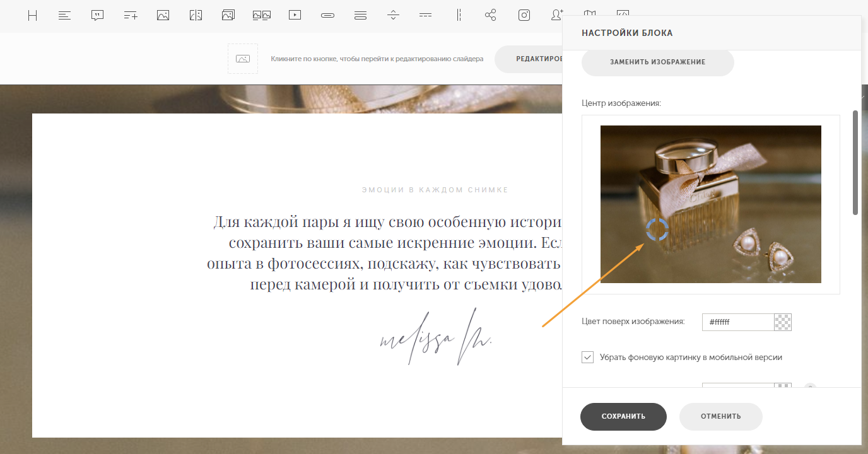Insert a text paragraph block
The image size is (868, 454).
tap(64, 16)
